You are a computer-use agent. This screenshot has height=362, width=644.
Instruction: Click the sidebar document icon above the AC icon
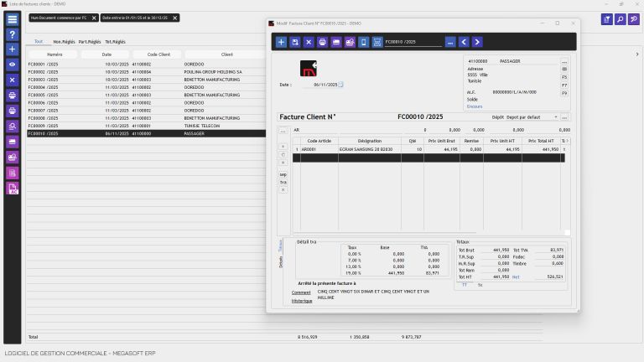13,173
